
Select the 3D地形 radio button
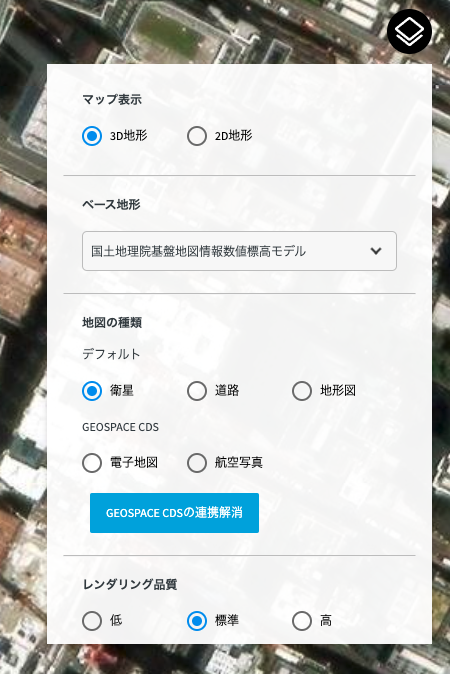click(x=92, y=136)
